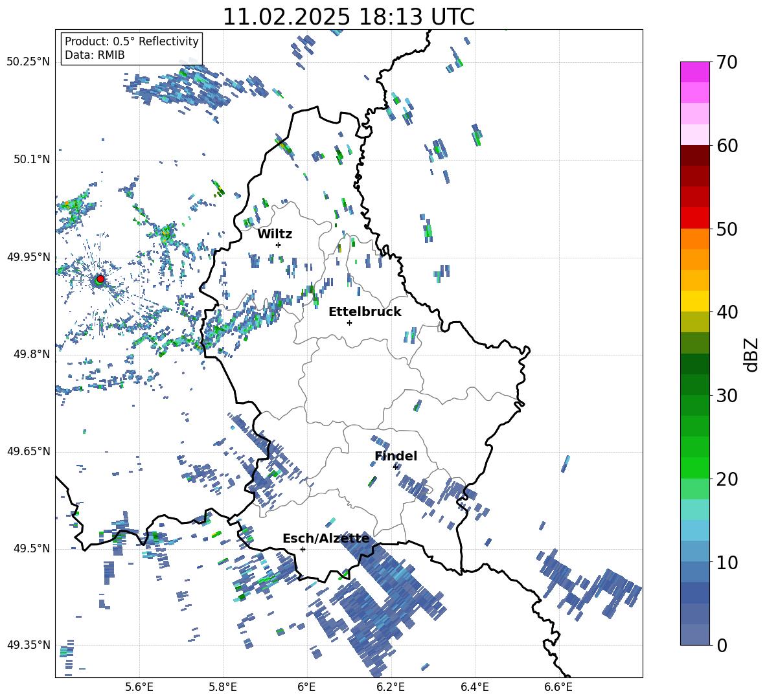This screenshot has height=700, width=767.
Task: Click the colorbar tick label 10
Action: click(x=727, y=562)
